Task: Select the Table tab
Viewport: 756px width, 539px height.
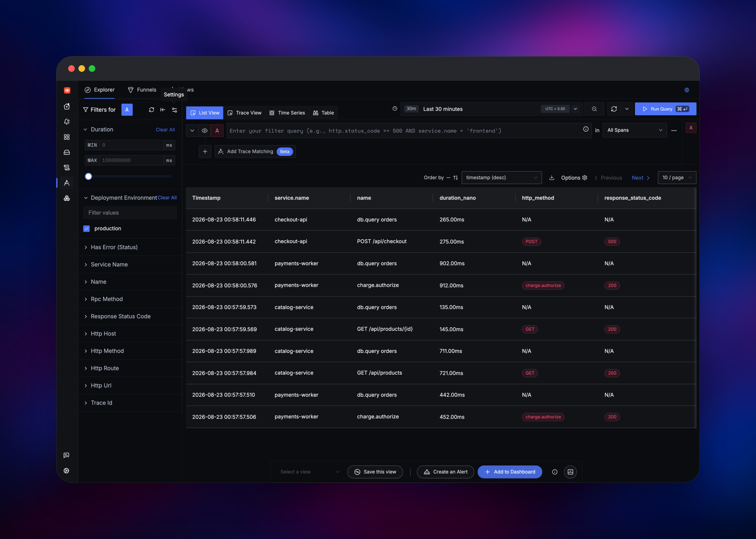Action: 323,113
